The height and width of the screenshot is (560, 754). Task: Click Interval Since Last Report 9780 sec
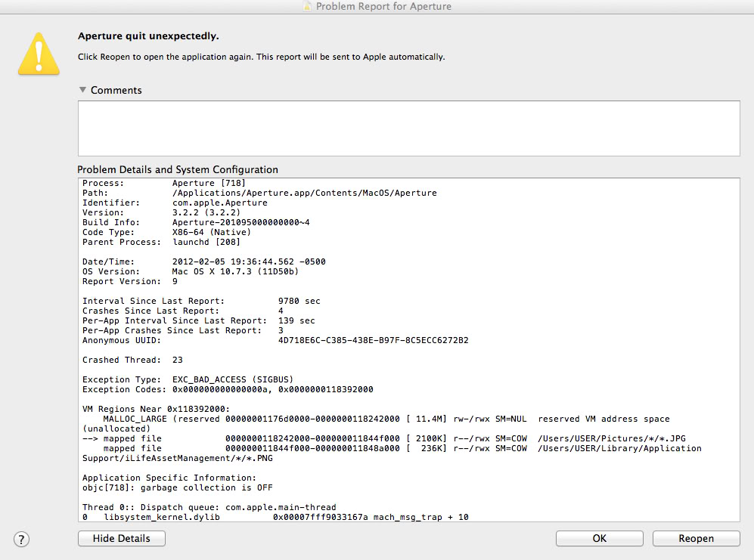click(x=201, y=301)
